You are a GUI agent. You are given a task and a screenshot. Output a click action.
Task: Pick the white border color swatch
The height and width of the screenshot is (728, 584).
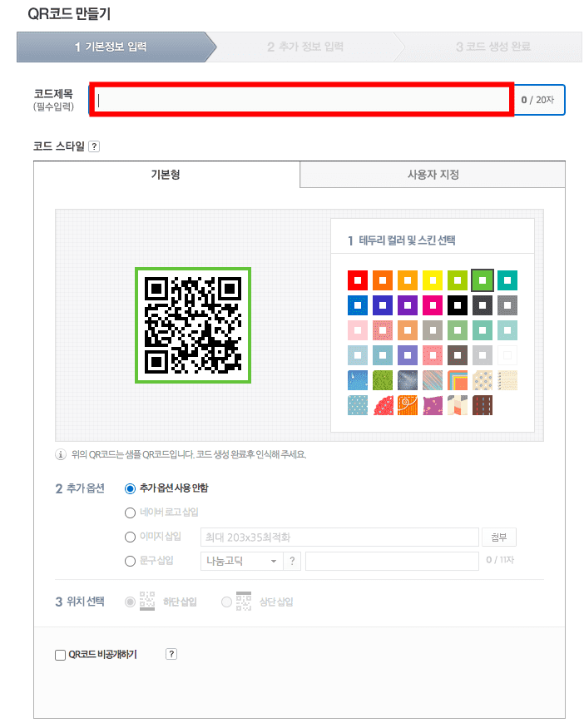pos(507,355)
